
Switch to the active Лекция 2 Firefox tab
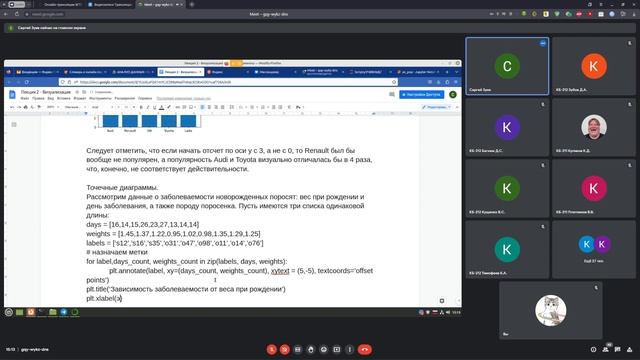180,72
